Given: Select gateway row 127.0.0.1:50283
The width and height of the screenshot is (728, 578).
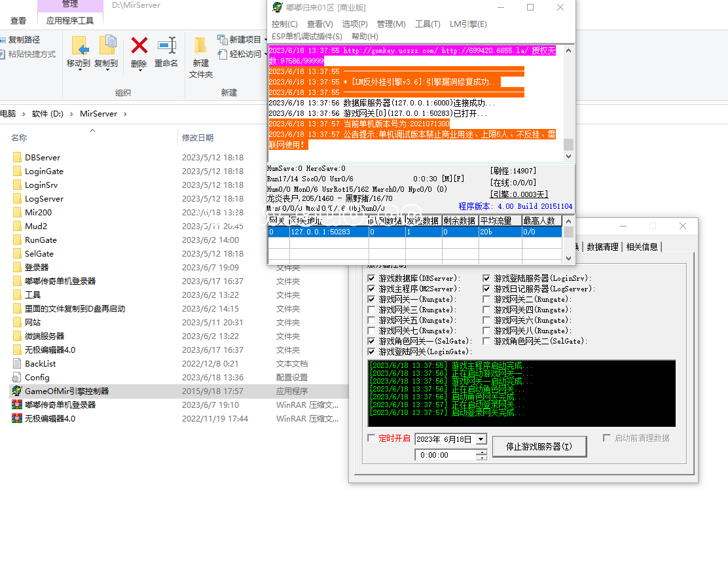Looking at the screenshot, I should pos(414,232).
